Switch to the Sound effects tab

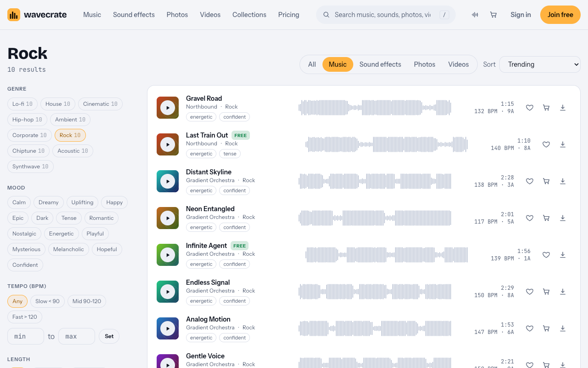(x=380, y=64)
